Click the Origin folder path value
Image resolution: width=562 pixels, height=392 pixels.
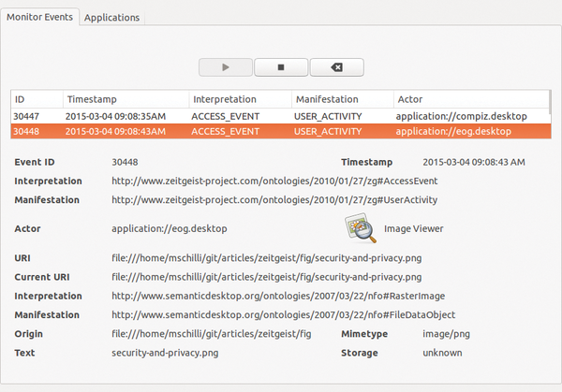point(212,334)
